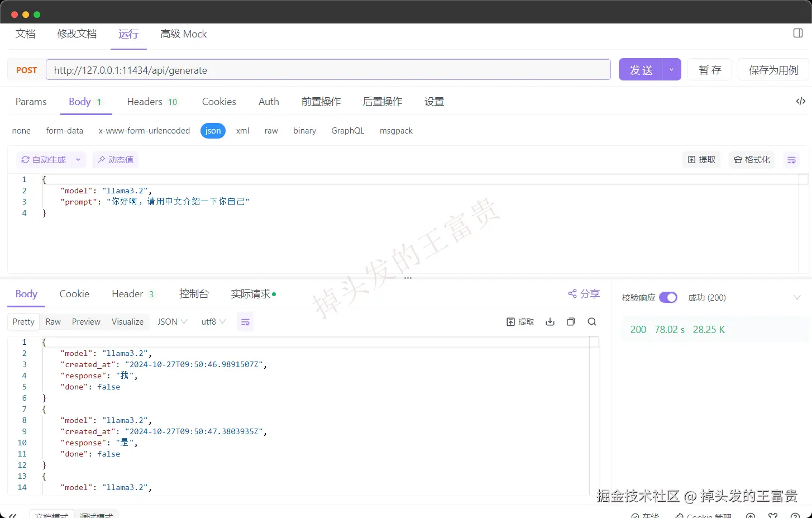Open the utf8 encoding dropdown
The image size is (812, 518).
tap(213, 322)
